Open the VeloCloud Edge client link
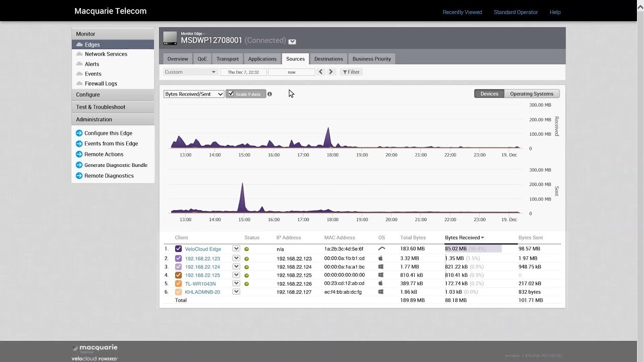The image size is (644, 362). tap(203, 249)
